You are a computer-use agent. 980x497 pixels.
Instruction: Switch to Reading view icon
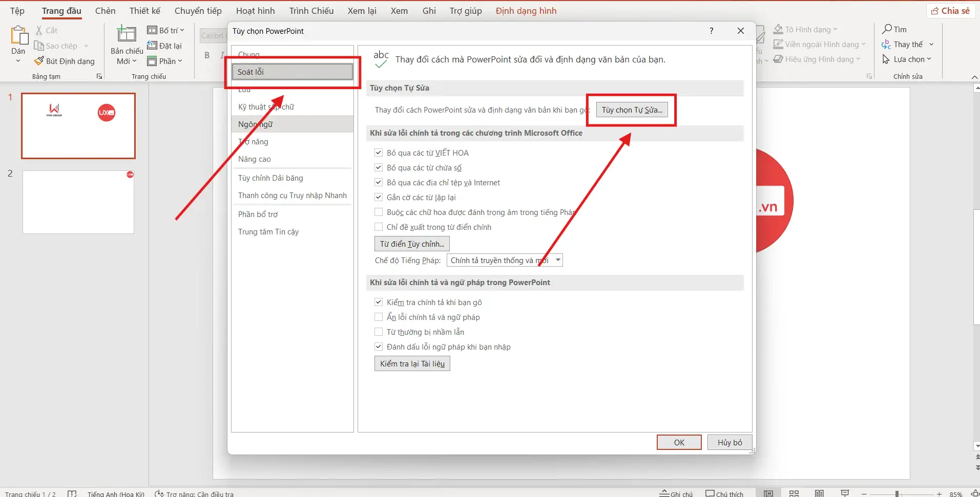(x=820, y=493)
